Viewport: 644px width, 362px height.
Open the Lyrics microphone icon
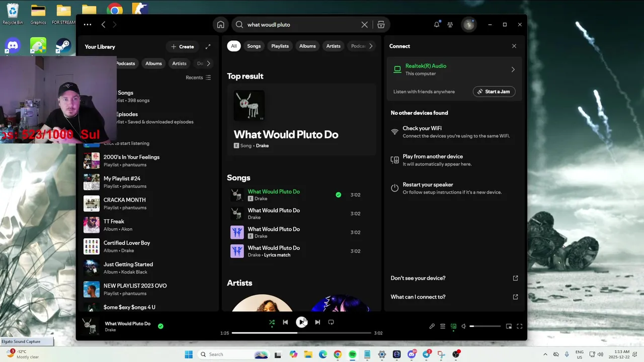click(432, 326)
